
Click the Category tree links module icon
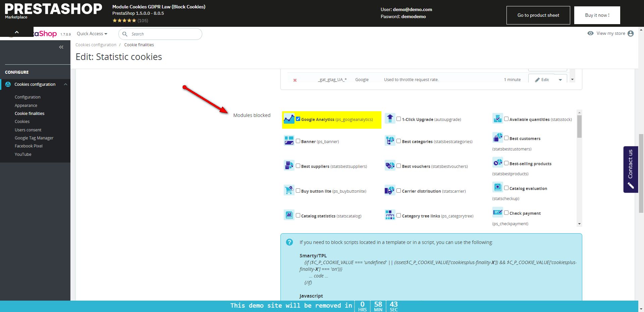click(390, 215)
